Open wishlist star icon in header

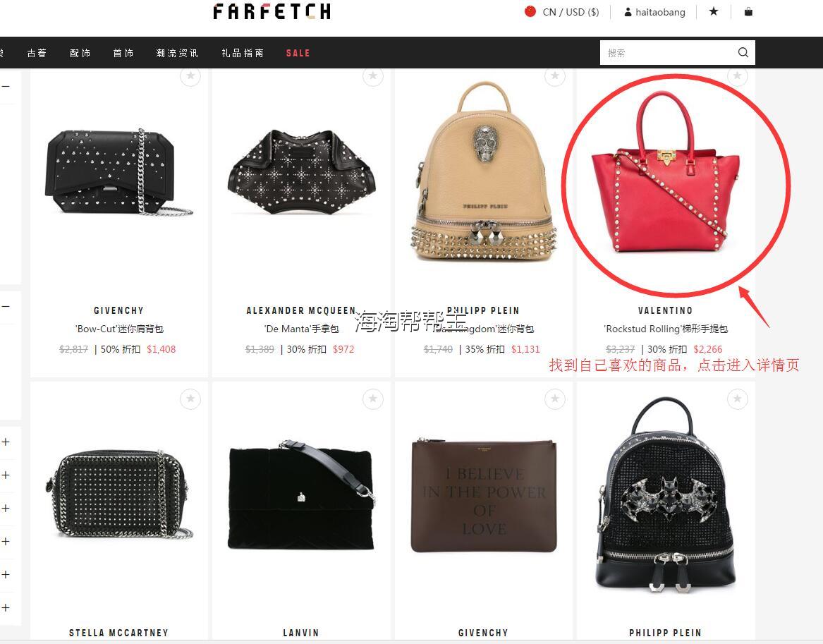tap(713, 11)
